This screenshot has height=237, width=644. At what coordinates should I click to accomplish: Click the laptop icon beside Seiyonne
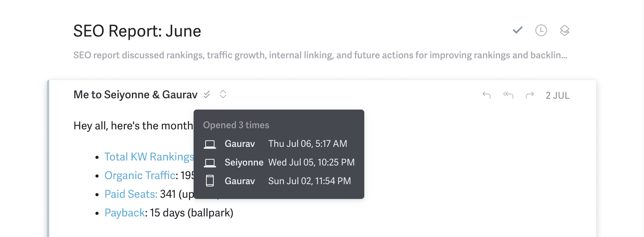(x=210, y=162)
